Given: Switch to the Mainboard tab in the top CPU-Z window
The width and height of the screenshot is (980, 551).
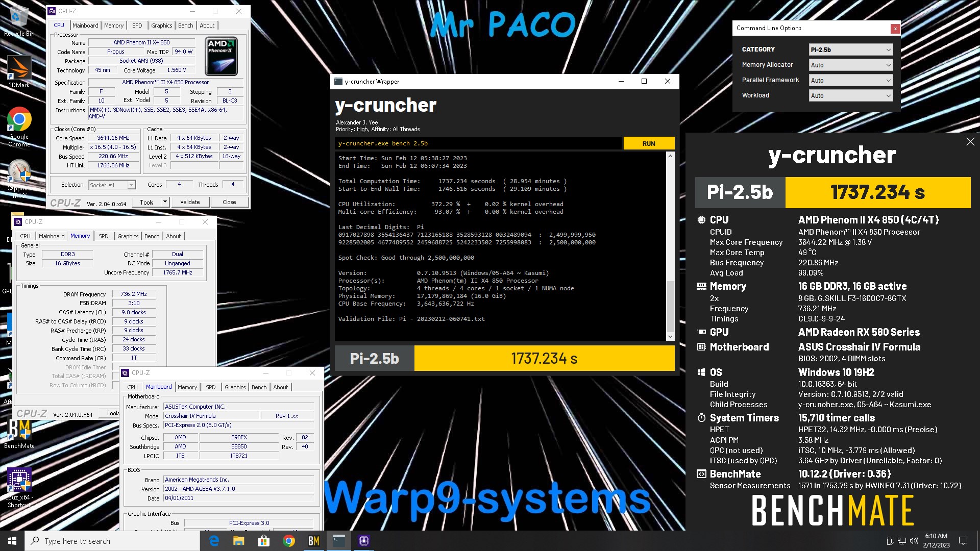Looking at the screenshot, I should (x=85, y=26).
